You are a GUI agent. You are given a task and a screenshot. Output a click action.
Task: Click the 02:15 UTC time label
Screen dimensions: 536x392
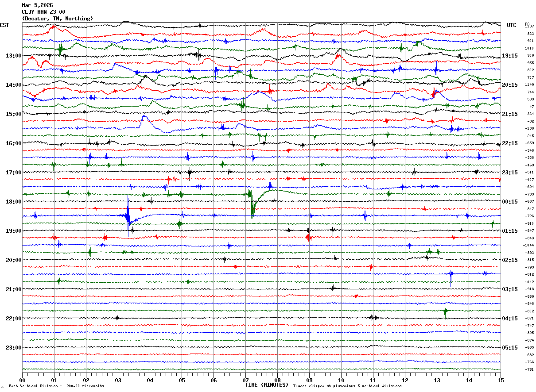coord(510,260)
